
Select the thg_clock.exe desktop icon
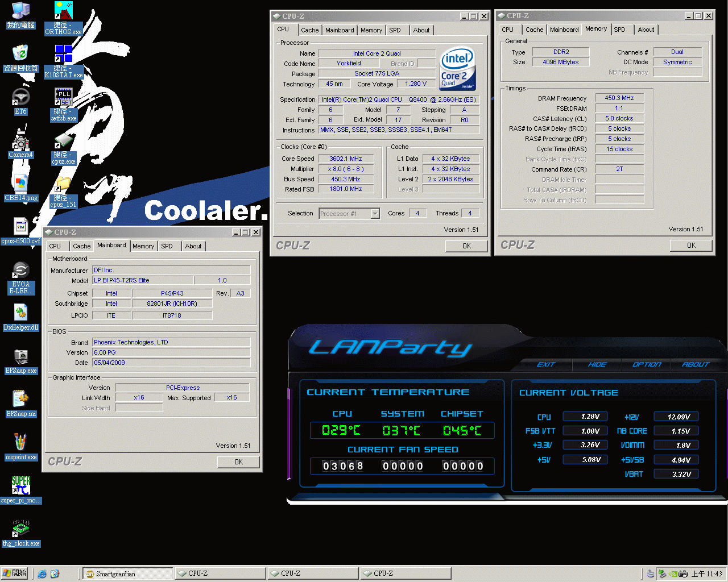tap(21, 534)
